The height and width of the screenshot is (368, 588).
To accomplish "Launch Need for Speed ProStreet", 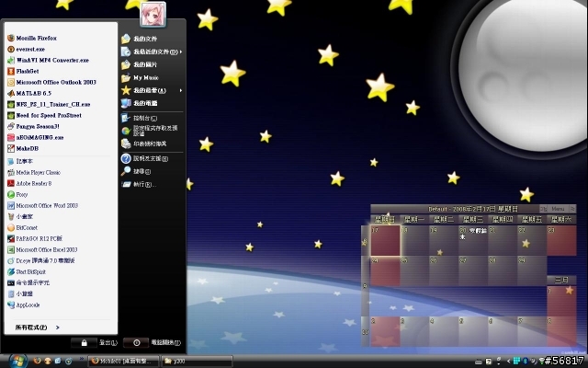I will (44, 115).
